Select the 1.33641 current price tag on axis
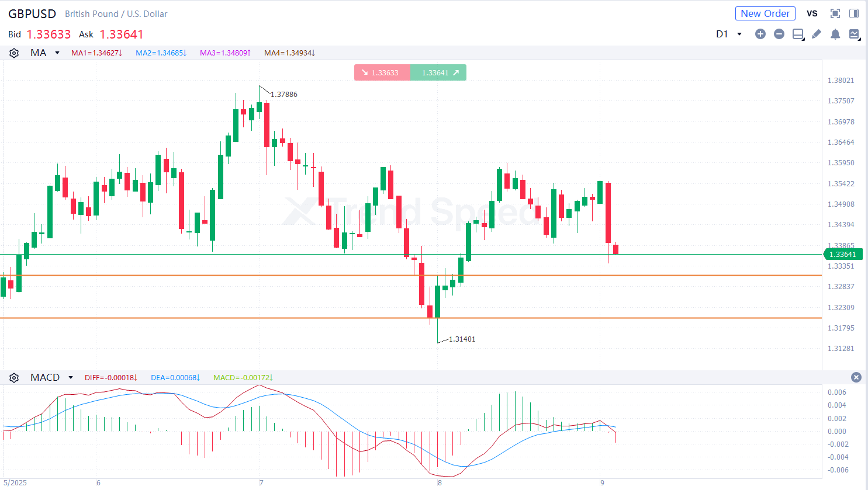 click(843, 254)
